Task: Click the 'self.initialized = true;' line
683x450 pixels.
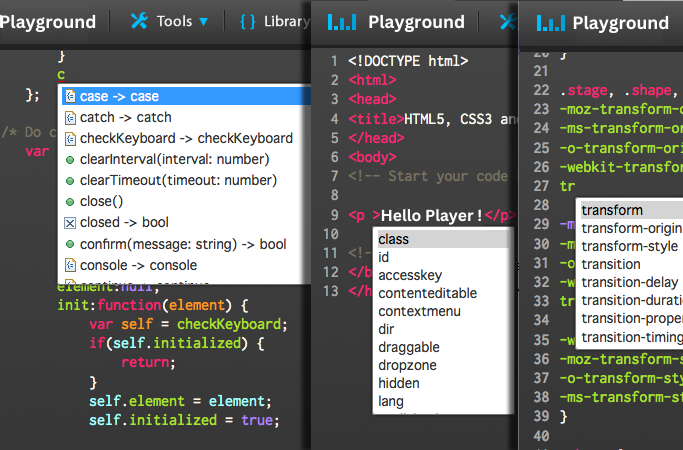Action: click(184, 420)
